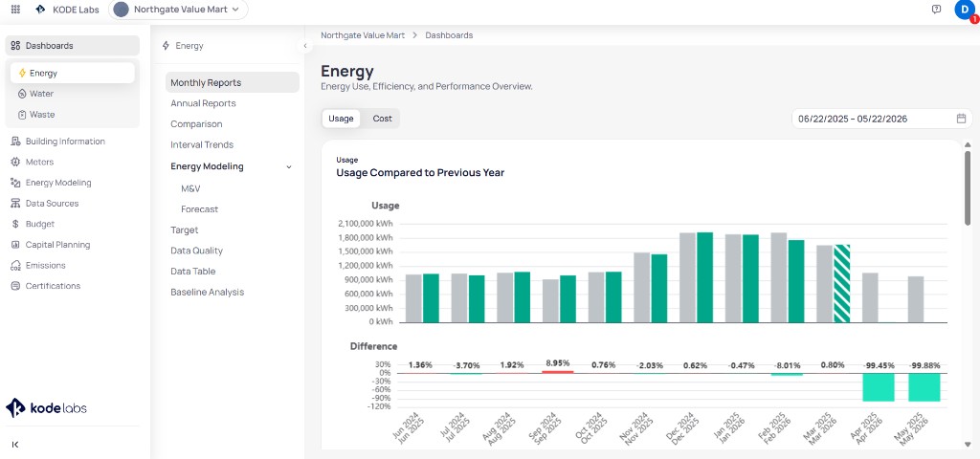Open the Northgate Value Mart building selector

coord(178,10)
